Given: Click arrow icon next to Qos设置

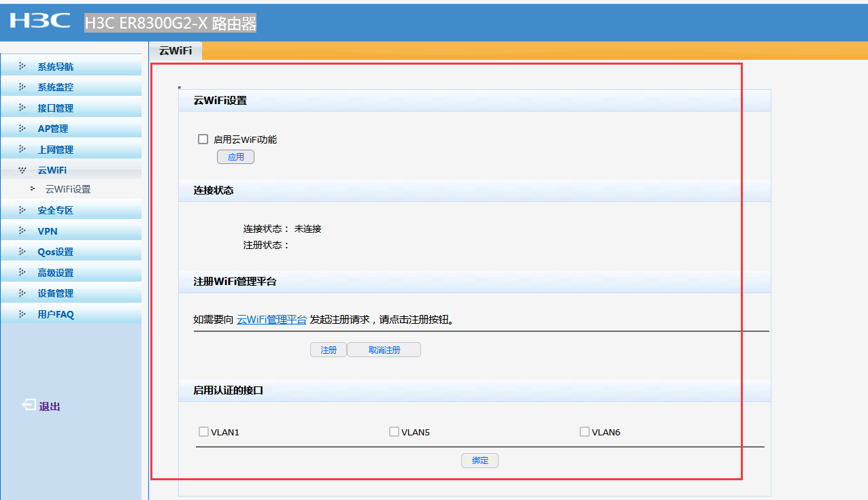Looking at the screenshot, I should (x=22, y=252).
